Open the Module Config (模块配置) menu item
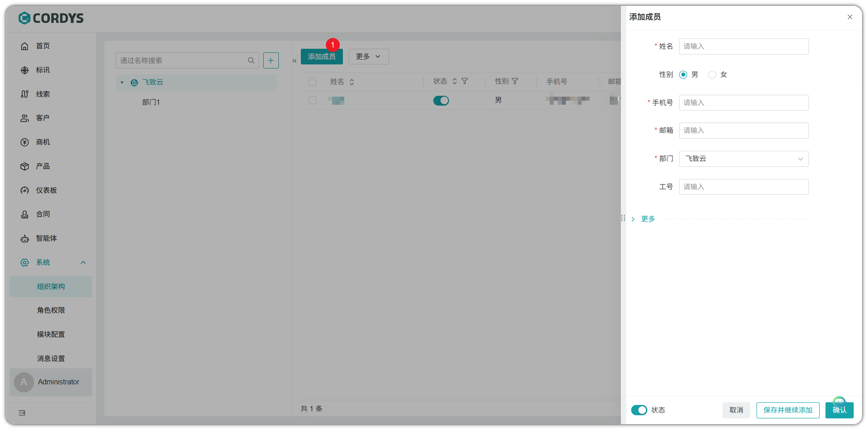 pyautogui.click(x=51, y=335)
